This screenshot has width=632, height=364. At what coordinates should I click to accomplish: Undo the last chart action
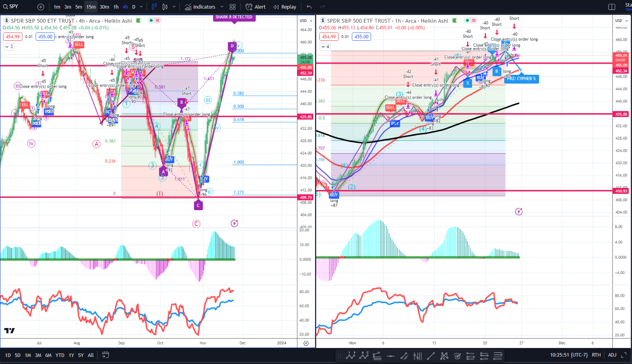point(309,7)
